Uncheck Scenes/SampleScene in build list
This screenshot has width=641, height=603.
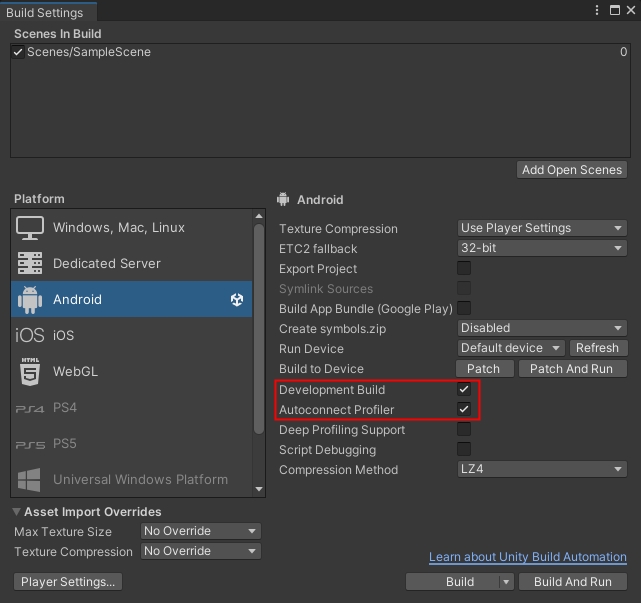coord(18,52)
